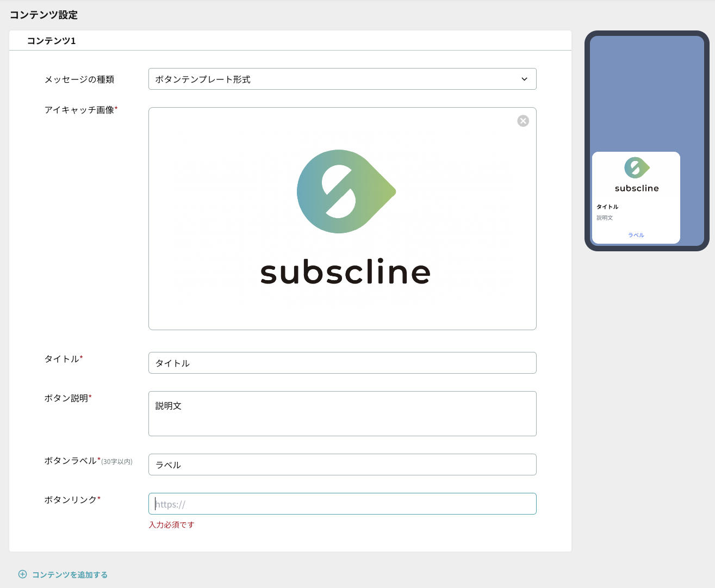The height and width of the screenshot is (588, 715).
Task: Click the メッセージの種類 label
Action: pyautogui.click(x=79, y=79)
